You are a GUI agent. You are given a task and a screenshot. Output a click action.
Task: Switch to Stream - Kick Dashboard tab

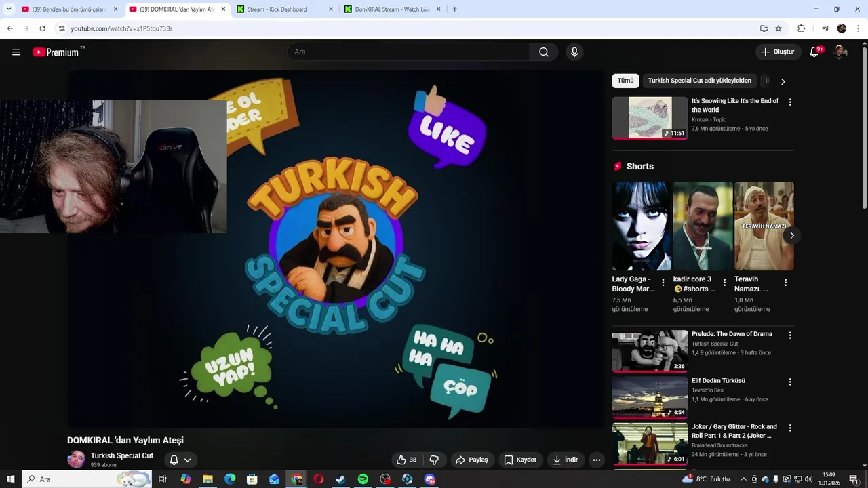[285, 9]
